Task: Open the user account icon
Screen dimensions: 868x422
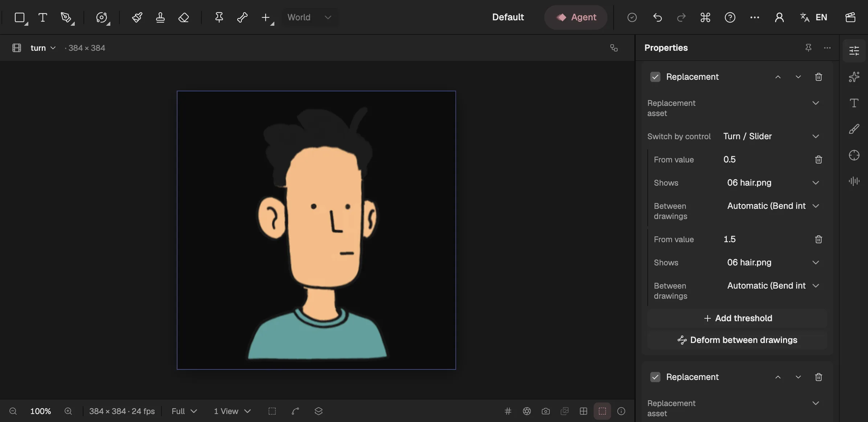Action: (779, 17)
